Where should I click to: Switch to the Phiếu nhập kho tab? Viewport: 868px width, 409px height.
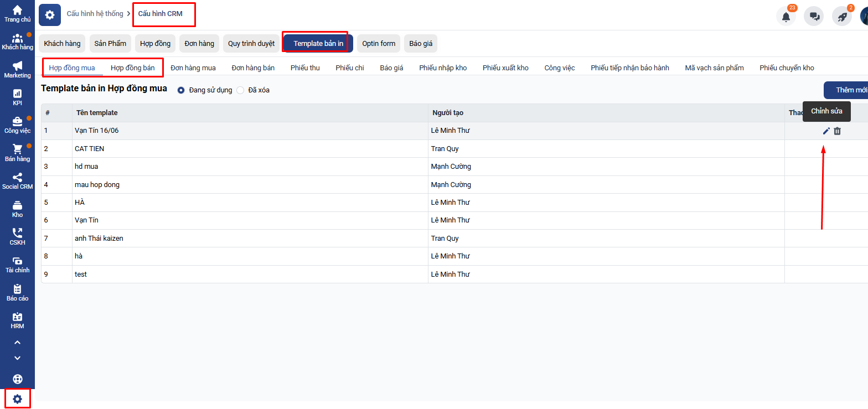(442, 68)
